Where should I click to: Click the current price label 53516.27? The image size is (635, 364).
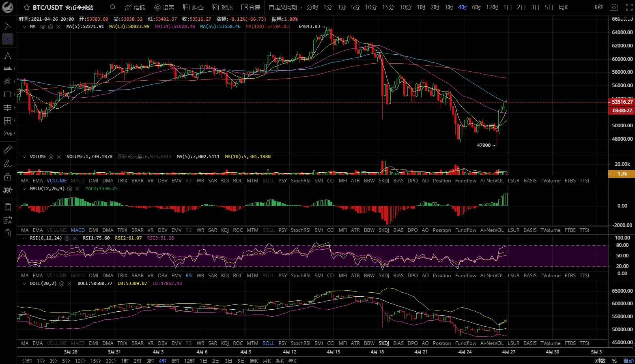[x=622, y=102]
